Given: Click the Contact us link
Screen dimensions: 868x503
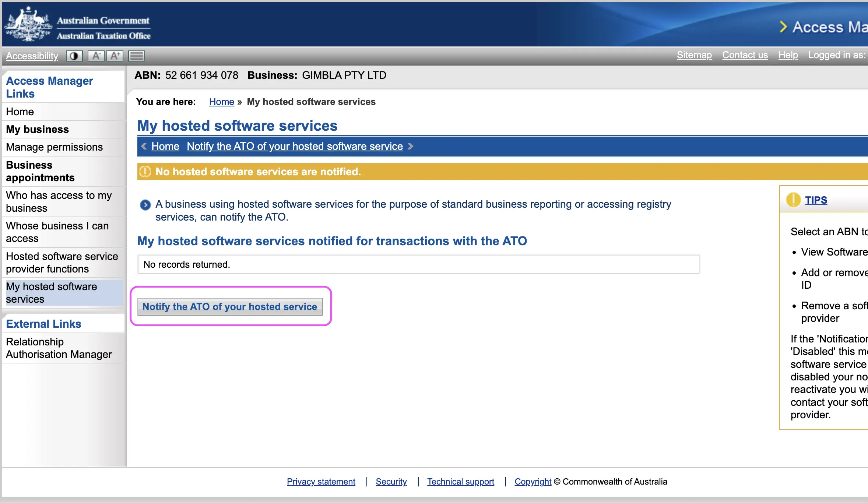Looking at the screenshot, I should (x=745, y=55).
